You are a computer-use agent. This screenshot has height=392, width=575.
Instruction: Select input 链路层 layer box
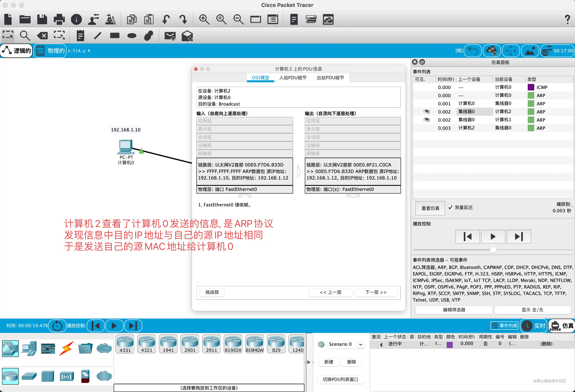click(245, 172)
